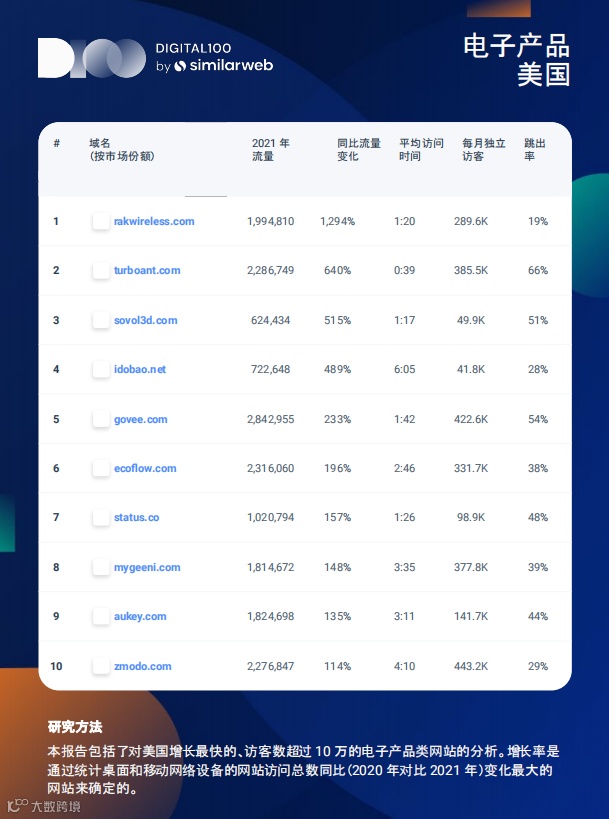Select the unique visitors value 141.7K

(471, 616)
